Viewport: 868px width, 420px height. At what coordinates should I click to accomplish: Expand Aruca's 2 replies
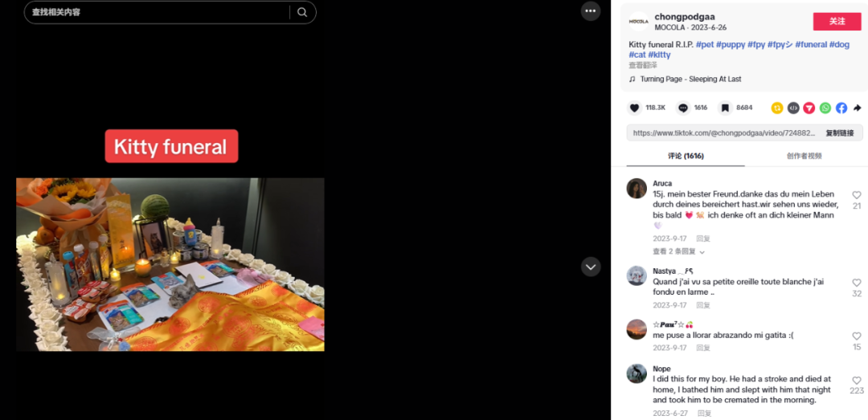[x=678, y=251]
